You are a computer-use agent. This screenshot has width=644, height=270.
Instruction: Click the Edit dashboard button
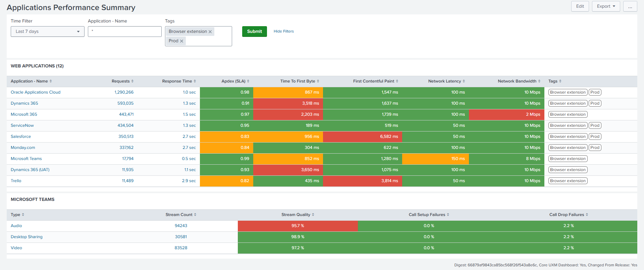[580, 6]
